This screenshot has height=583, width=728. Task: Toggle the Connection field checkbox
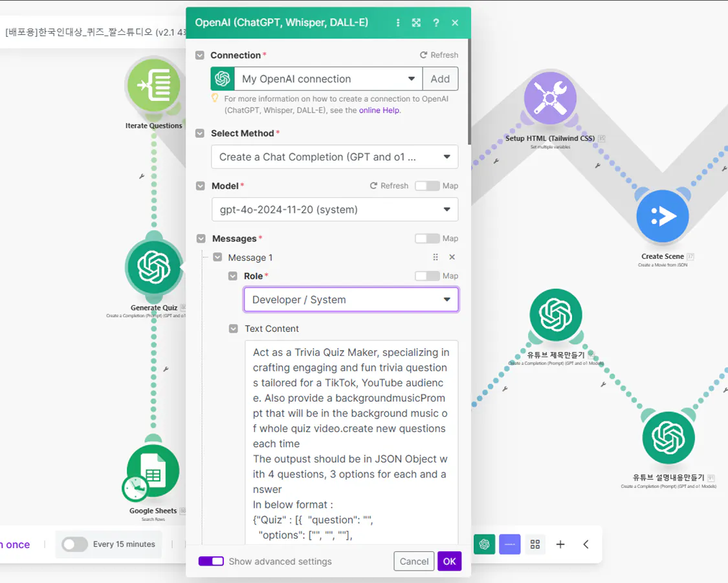click(200, 55)
